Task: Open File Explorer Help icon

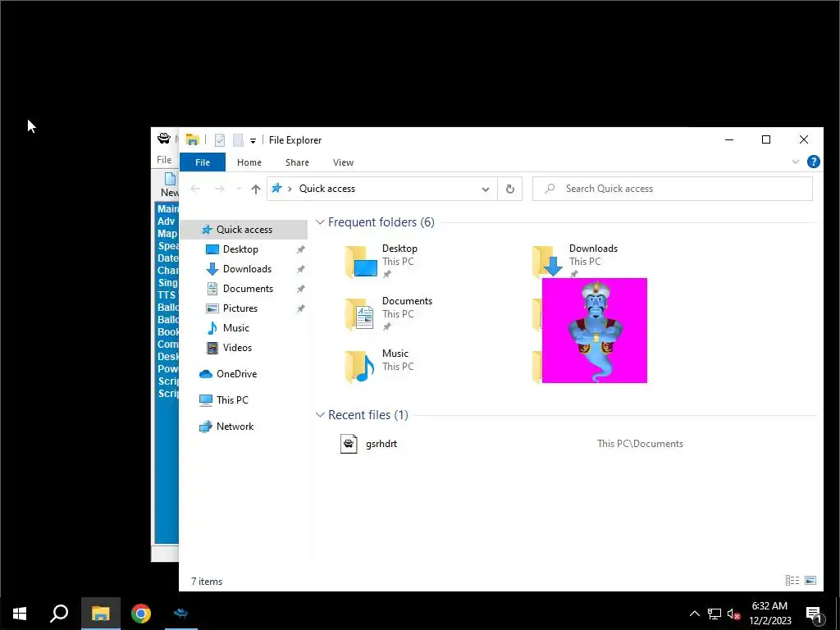Action: 813,162
